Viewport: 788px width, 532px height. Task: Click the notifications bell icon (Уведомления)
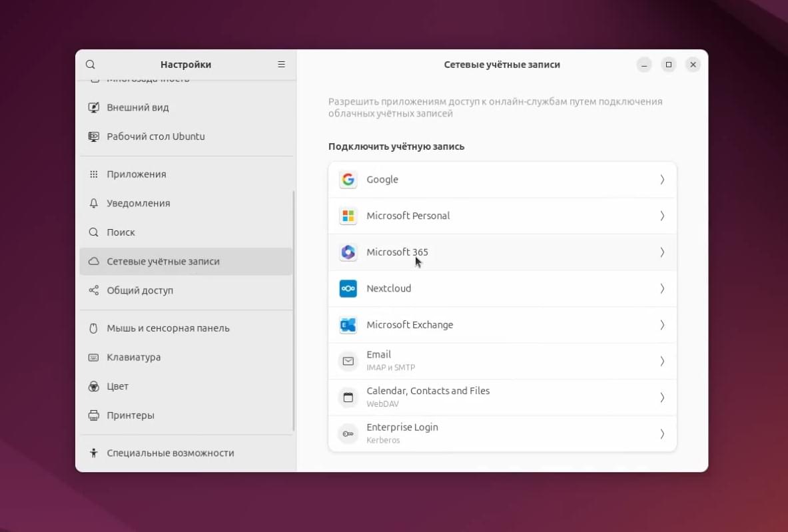coord(93,204)
